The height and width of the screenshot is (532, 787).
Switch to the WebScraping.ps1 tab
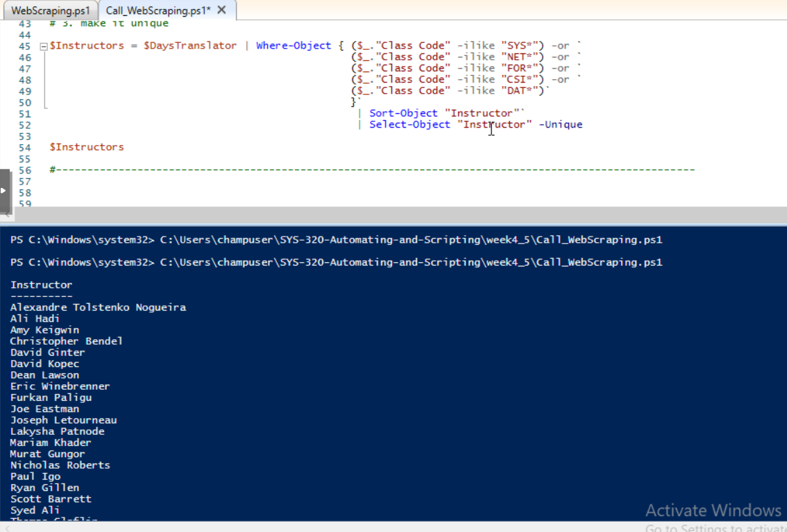coord(50,10)
